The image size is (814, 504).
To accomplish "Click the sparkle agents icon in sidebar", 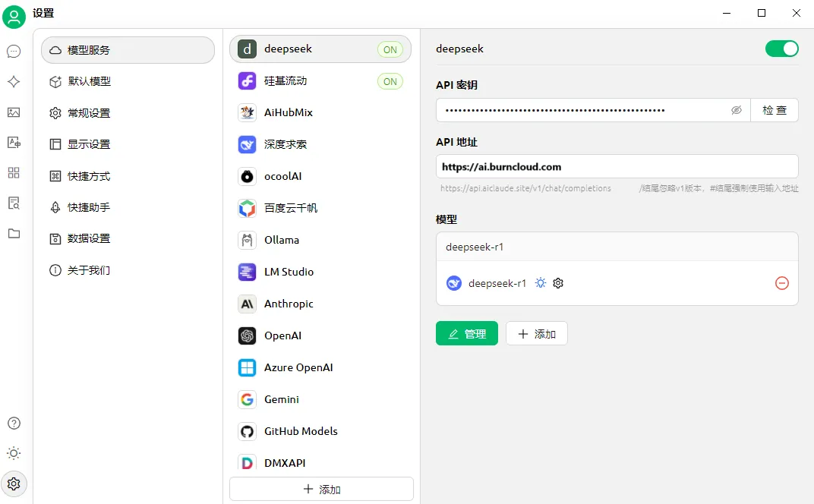I will 14,82.
